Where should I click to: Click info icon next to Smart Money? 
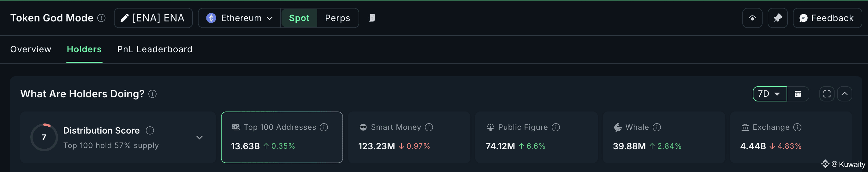coord(429,127)
